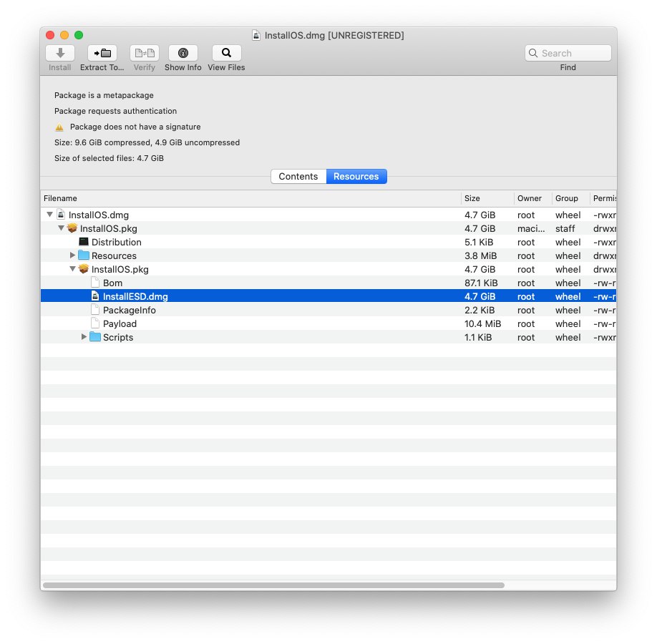This screenshot has width=657, height=644.
Task: Click the Extract To toolbar icon
Action: (102, 53)
